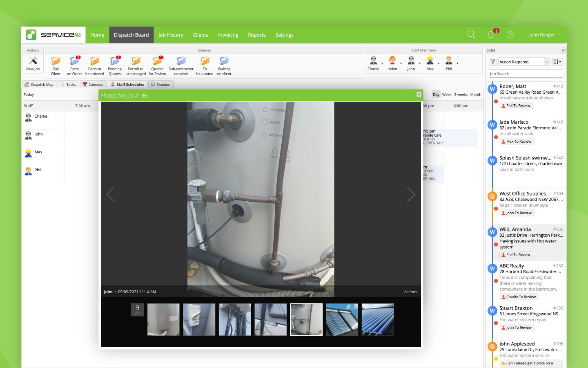Screen dimensions: 588x368
Task: Click the ServiceM8 logo
Action: [x=53, y=35]
